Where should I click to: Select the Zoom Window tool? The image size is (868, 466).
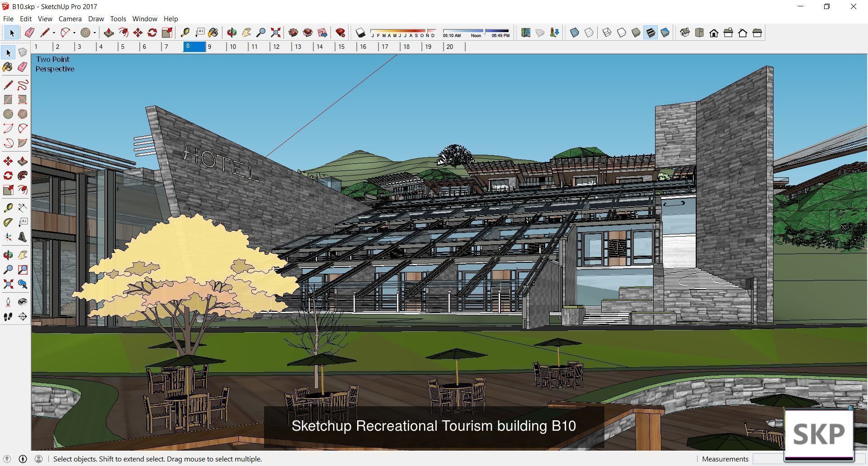23,270
